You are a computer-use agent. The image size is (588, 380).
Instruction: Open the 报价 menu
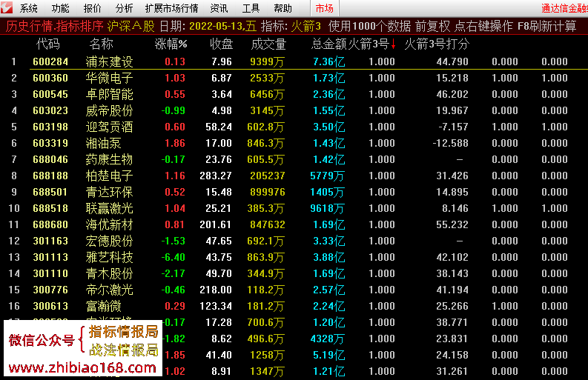click(x=92, y=8)
